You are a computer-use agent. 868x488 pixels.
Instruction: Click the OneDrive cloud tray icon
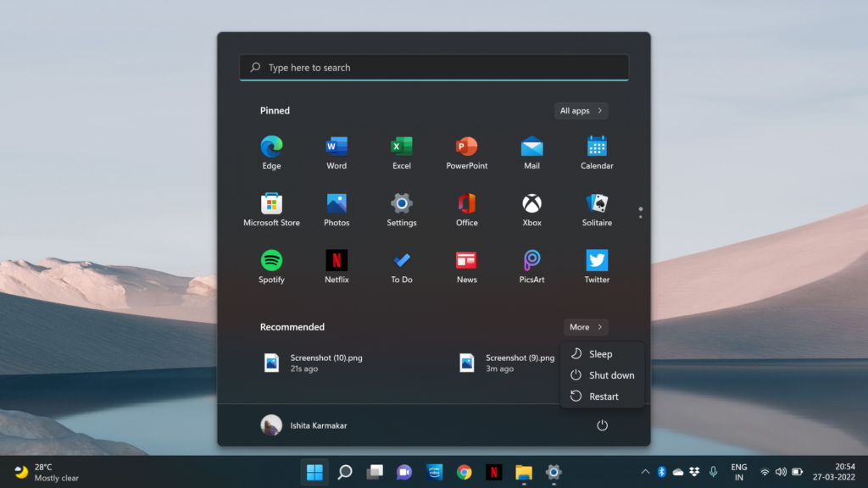[677, 472]
